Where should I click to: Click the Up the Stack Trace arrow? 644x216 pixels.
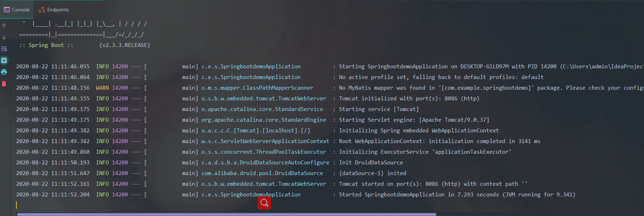pyautogui.click(x=4, y=26)
